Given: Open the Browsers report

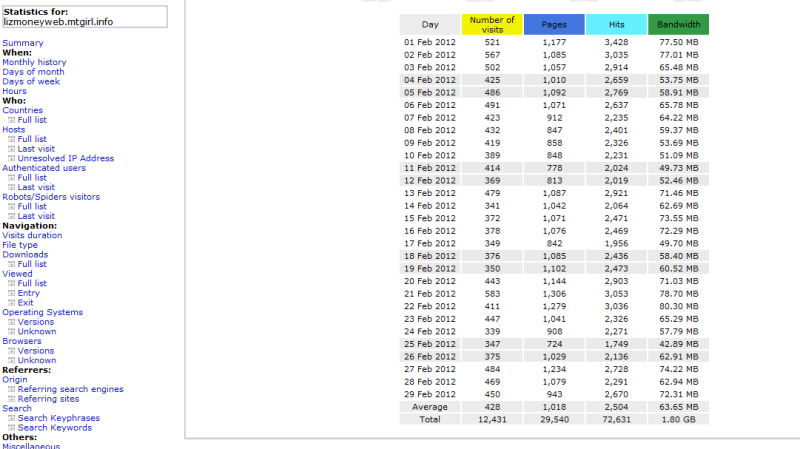Looking at the screenshot, I should (22, 341).
